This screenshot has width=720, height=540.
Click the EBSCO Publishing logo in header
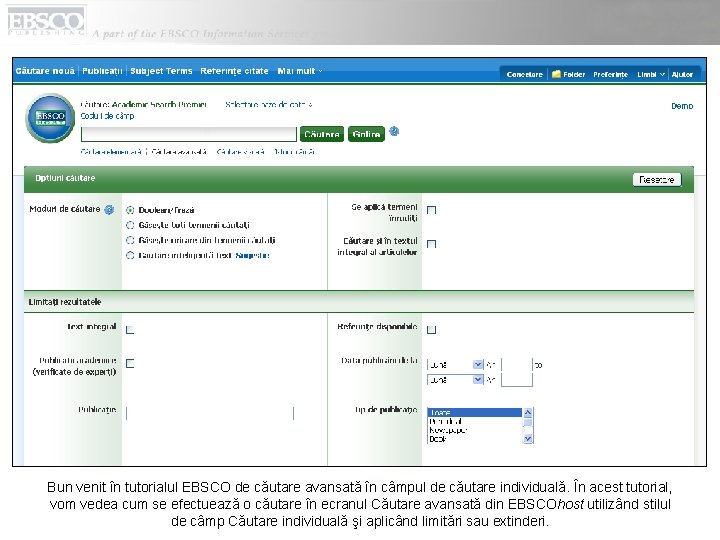pos(46,22)
